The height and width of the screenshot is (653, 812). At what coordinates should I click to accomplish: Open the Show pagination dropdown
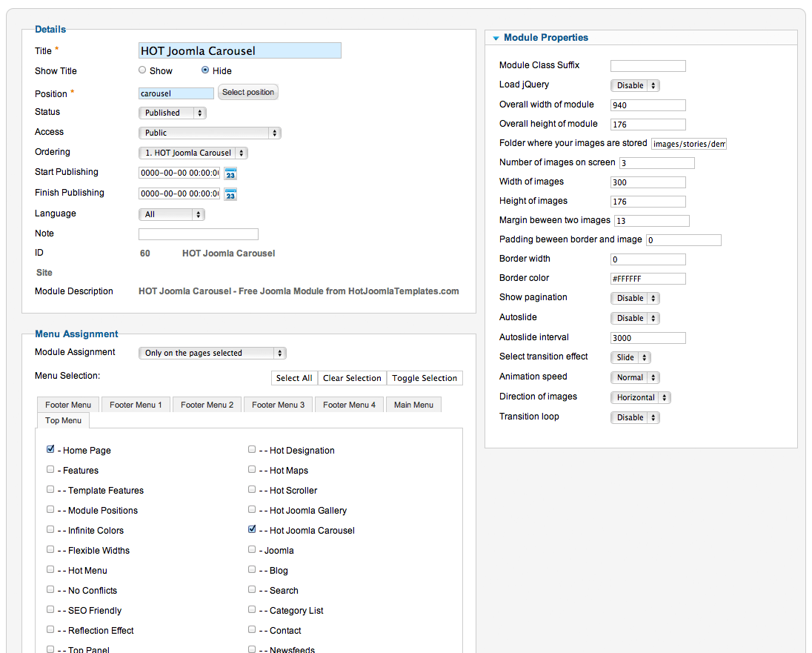[x=636, y=299]
